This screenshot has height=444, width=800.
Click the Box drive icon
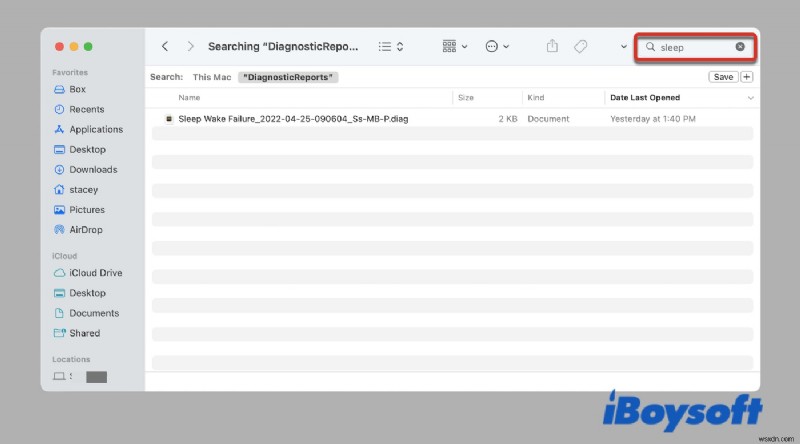tap(59, 89)
